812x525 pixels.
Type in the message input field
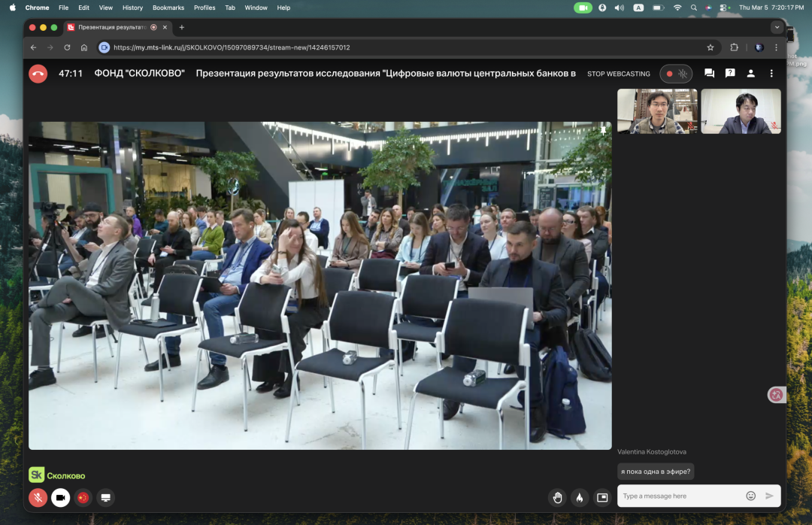(x=680, y=496)
